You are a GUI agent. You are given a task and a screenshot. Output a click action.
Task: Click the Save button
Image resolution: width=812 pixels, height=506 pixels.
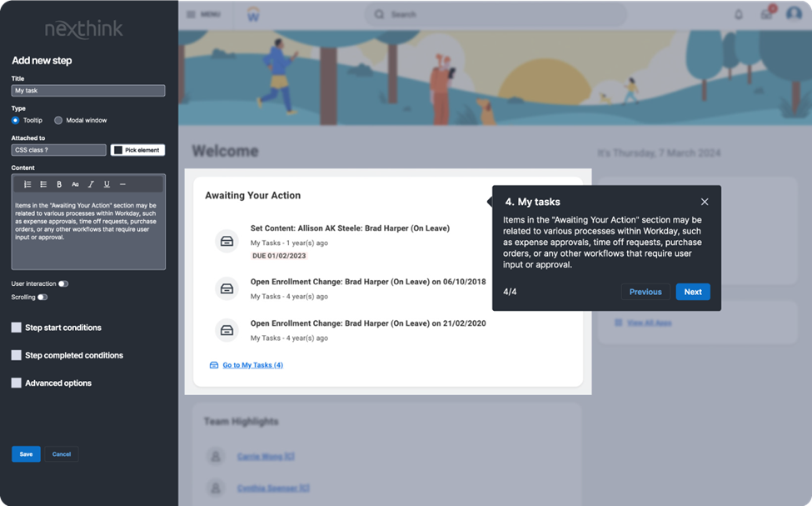click(x=26, y=454)
